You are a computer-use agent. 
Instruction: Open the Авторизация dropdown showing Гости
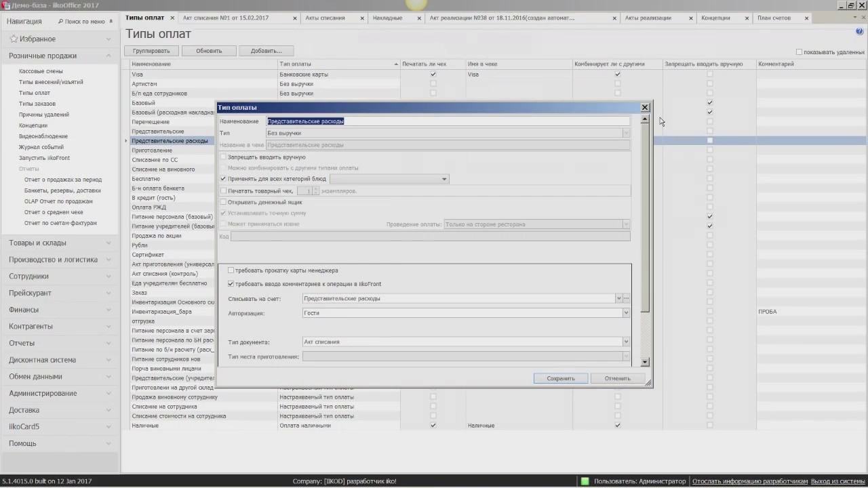pos(626,313)
